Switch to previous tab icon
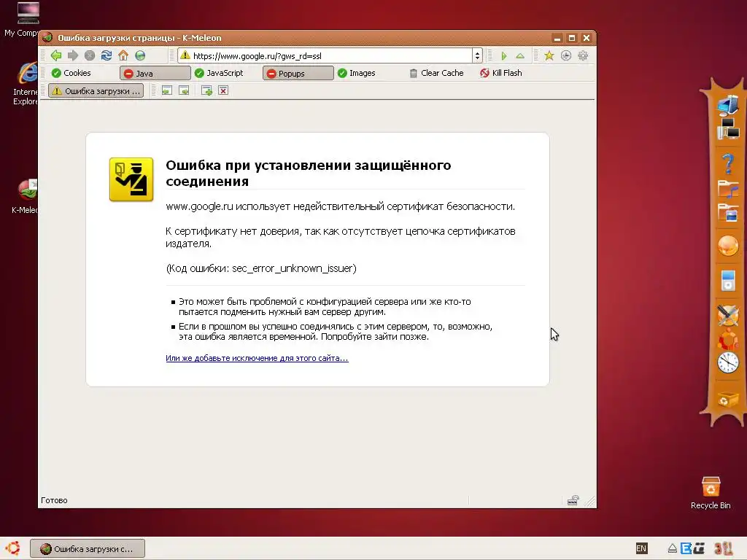The image size is (747, 560). 167,90
